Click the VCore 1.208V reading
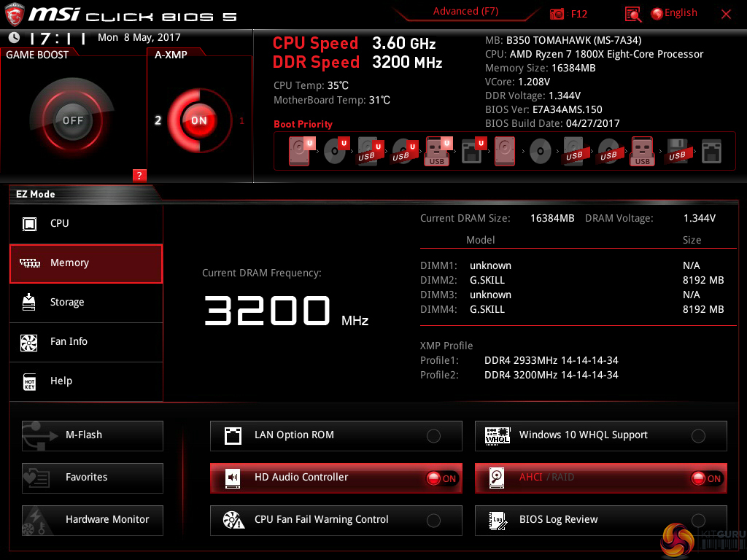The height and width of the screenshot is (560, 747). 517,82
